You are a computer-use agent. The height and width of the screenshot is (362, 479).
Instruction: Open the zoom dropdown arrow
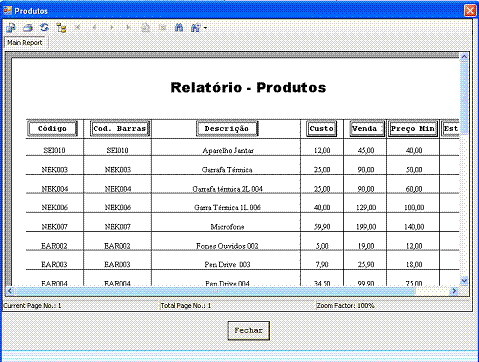tap(205, 28)
